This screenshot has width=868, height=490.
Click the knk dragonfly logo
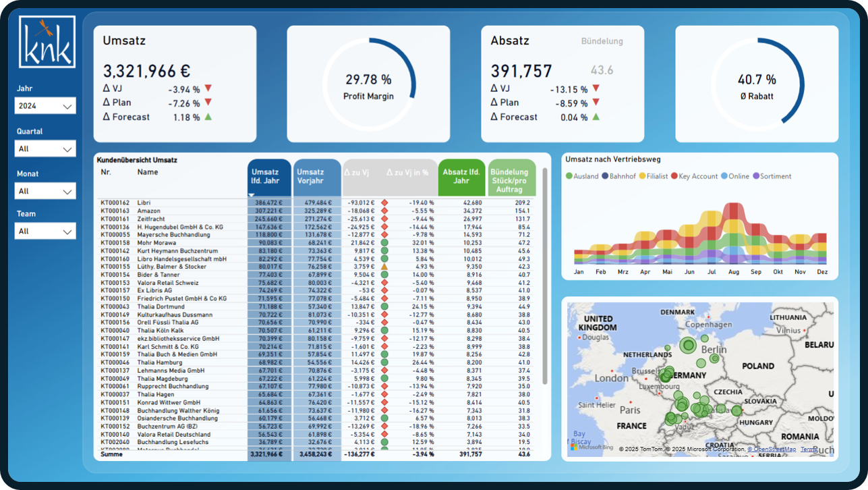point(47,42)
